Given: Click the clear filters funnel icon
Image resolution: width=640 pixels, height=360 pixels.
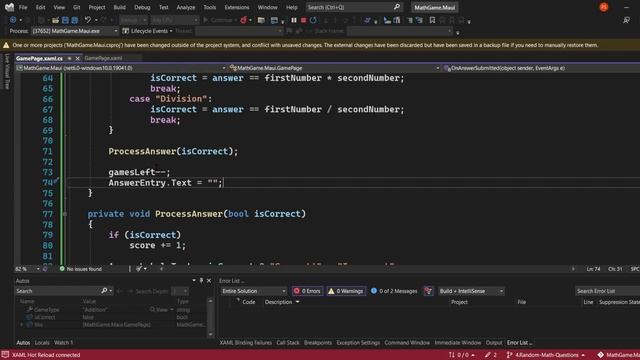Looking at the screenshot, I should tap(428, 291).
